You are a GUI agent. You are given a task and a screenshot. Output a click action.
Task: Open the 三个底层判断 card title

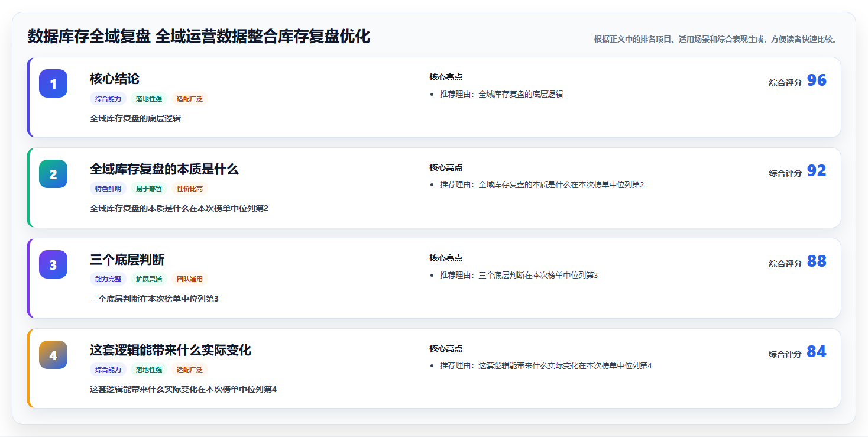click(127, 260)
